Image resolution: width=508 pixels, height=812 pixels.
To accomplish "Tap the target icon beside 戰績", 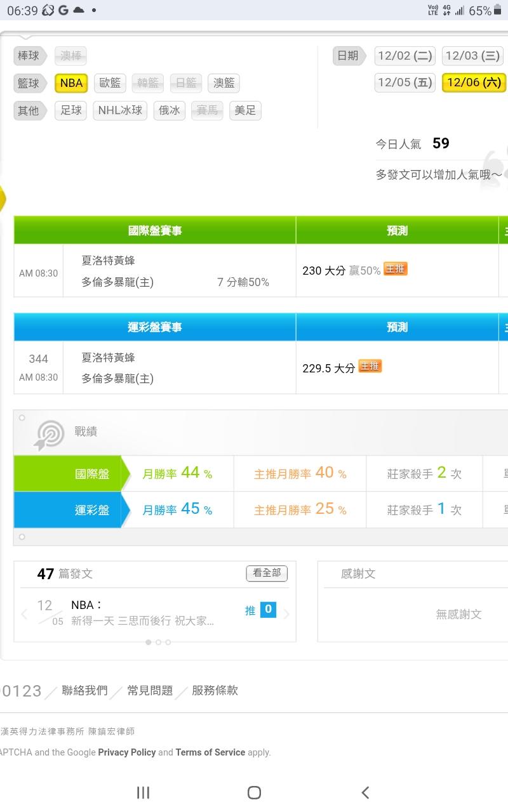I will (x=50, y=435).
